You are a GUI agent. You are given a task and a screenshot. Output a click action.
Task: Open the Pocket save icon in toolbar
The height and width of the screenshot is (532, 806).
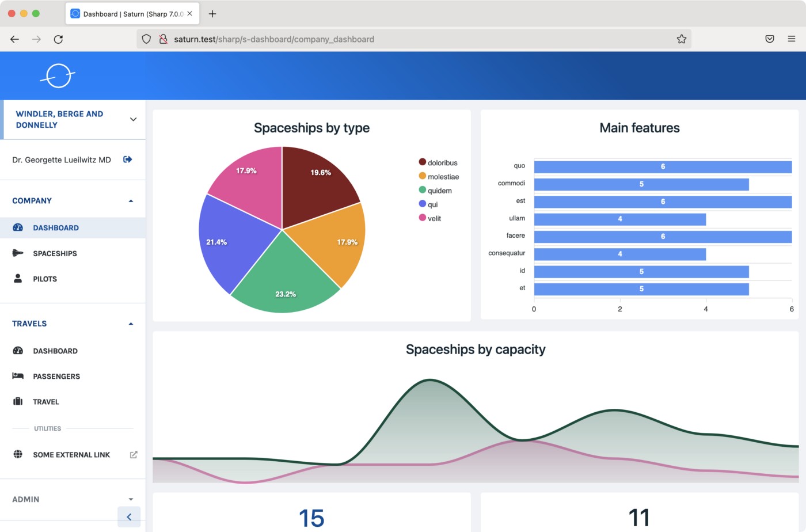[770, 39]
